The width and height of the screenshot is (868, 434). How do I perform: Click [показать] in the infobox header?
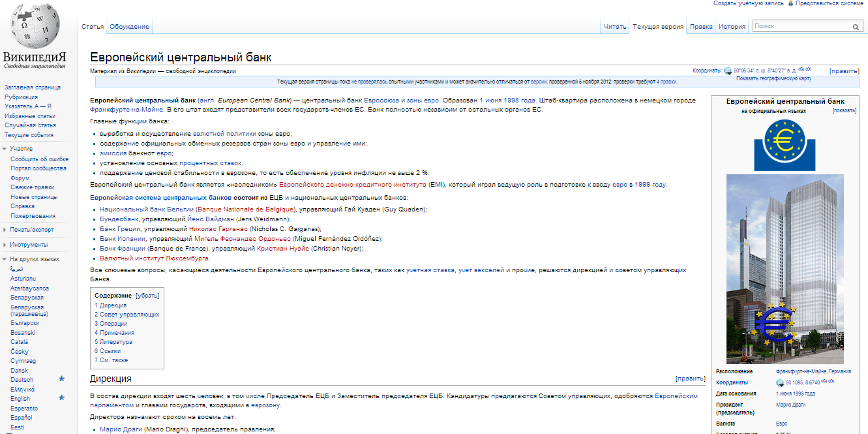tap(845, 111)
